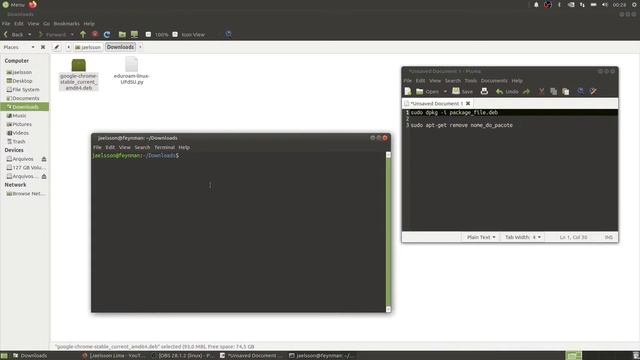
Task: Open Pictures folder in sidebar
Action: tap(22, 124)
